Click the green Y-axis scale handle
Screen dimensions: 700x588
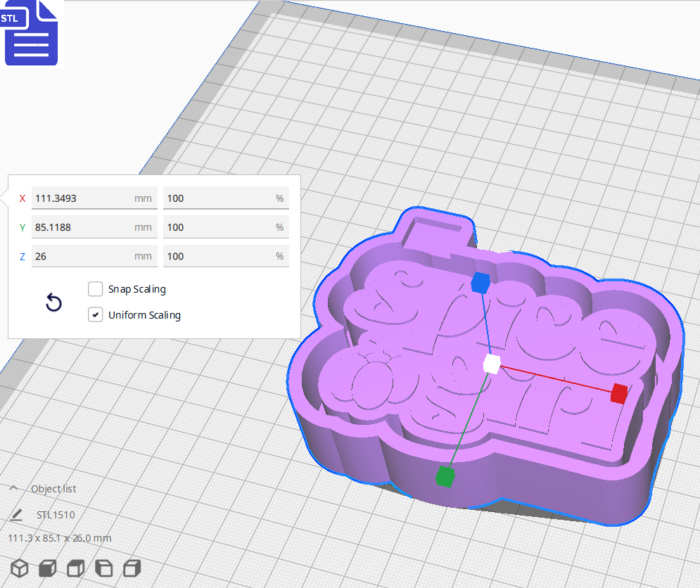(446, 475)
